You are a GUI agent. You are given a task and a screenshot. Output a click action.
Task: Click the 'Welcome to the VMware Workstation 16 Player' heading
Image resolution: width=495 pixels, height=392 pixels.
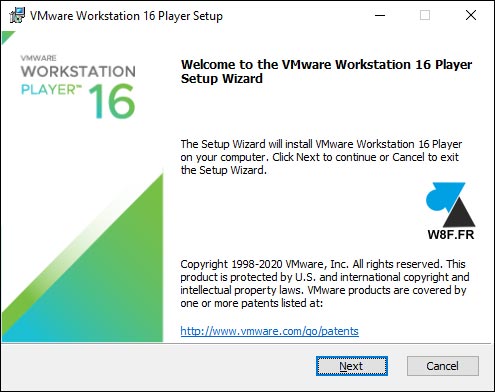[326, 71]
